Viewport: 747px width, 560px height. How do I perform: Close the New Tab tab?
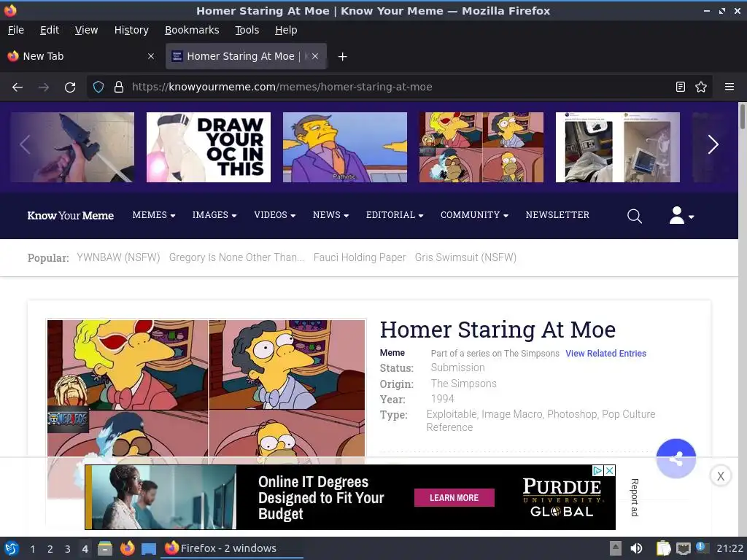click(x=151, y=56)
